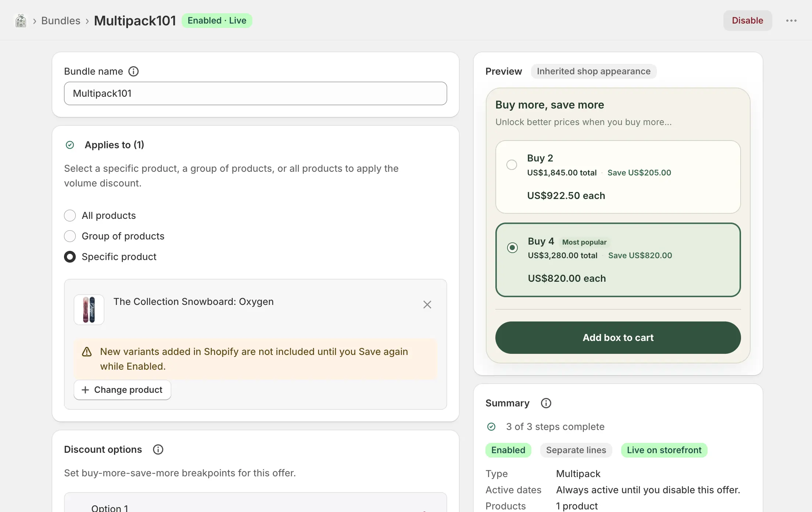Image resolution: width=812 pixels, height=512 pixels.
Task: Click the Enabled summary badge
Action: (508, 450)
